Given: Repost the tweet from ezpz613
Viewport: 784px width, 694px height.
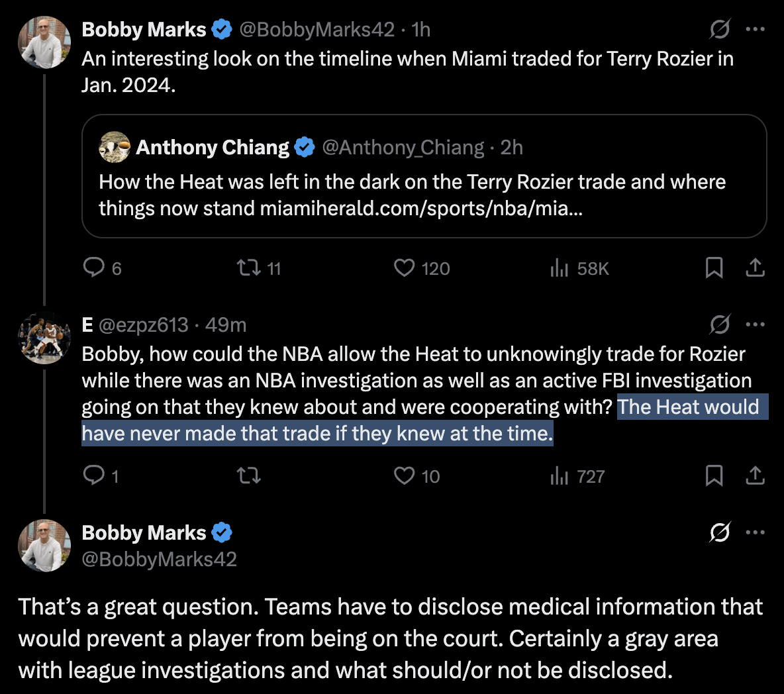Looking at the screenshot, I should tap(249, 475).
